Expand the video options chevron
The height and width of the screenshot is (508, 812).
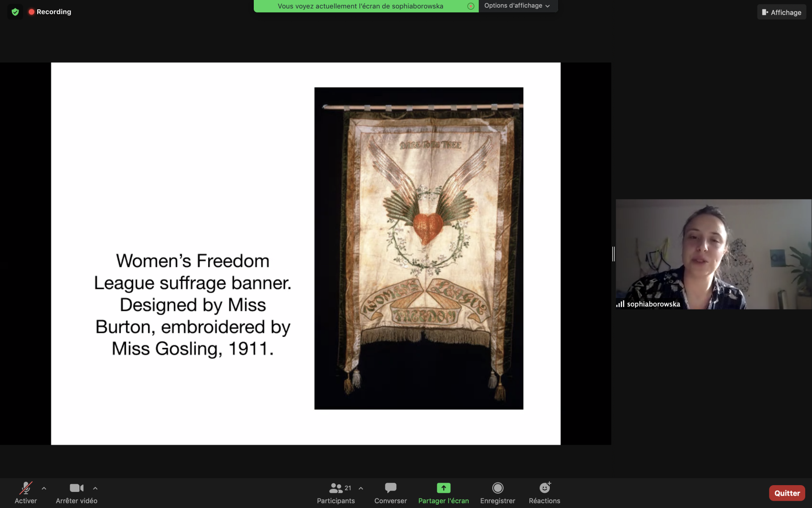click(95, 488)
